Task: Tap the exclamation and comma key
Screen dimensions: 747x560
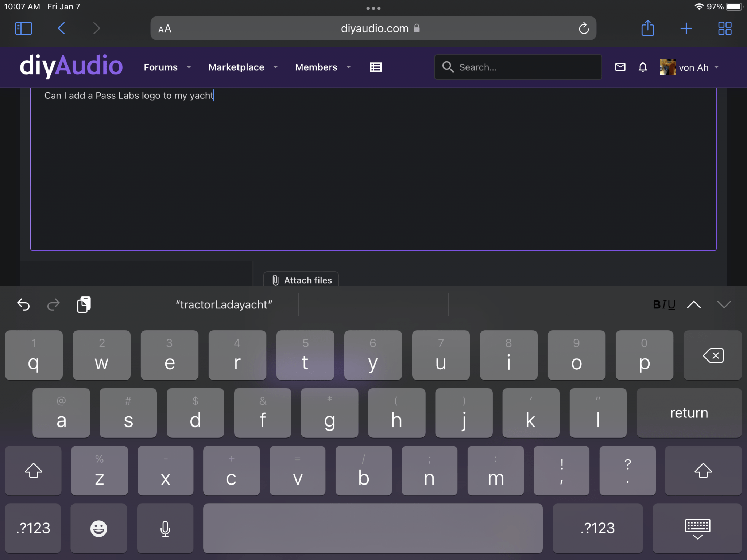Action: tap(561, 470)
